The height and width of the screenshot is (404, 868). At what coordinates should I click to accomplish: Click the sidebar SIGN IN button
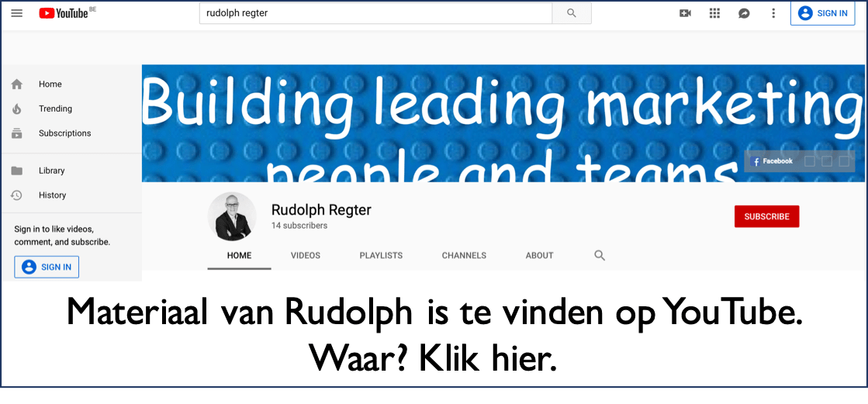[47, 267]
